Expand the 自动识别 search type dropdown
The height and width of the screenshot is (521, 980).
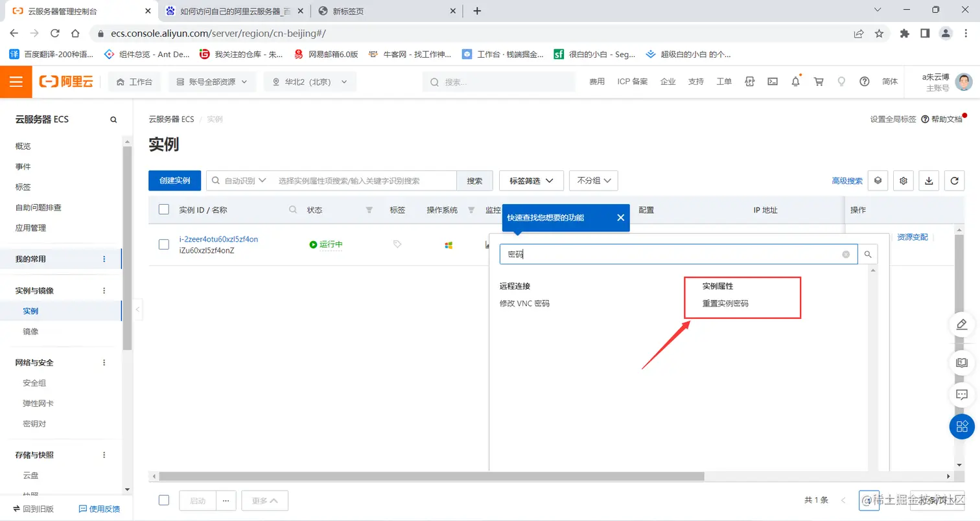pos(246,181)
